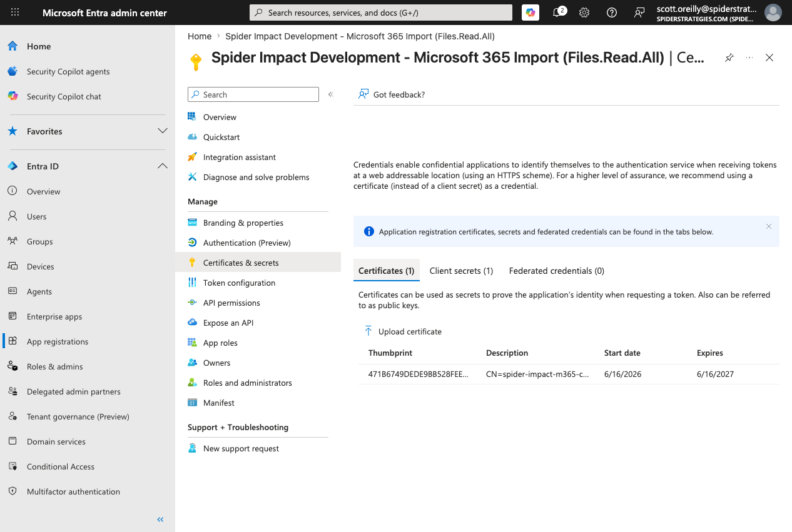The width and height of the screenshot is (792, 532).
Task: Open Security Copilot chat
Action: 64,96
